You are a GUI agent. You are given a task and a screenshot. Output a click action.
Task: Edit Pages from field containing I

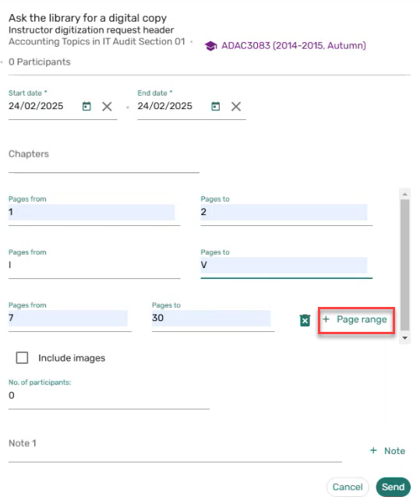coord(94,266)
